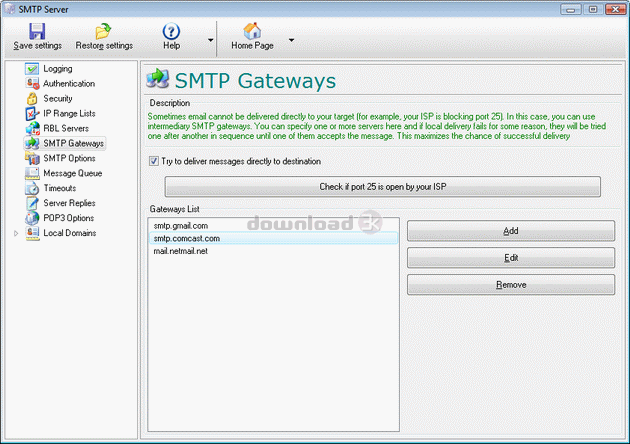Open the Security settings page

(x=58, y=98)
